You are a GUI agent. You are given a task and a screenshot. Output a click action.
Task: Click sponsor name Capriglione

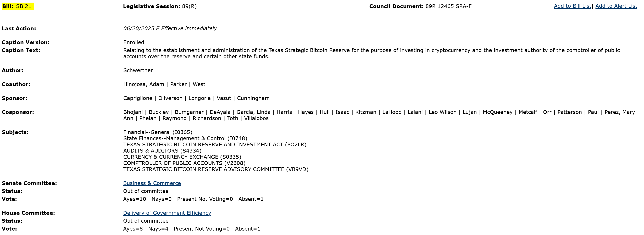click(138, 98)
